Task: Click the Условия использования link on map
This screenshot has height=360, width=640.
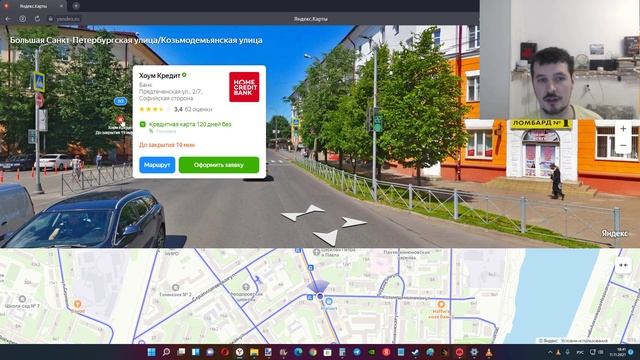Action: point(584,340)
